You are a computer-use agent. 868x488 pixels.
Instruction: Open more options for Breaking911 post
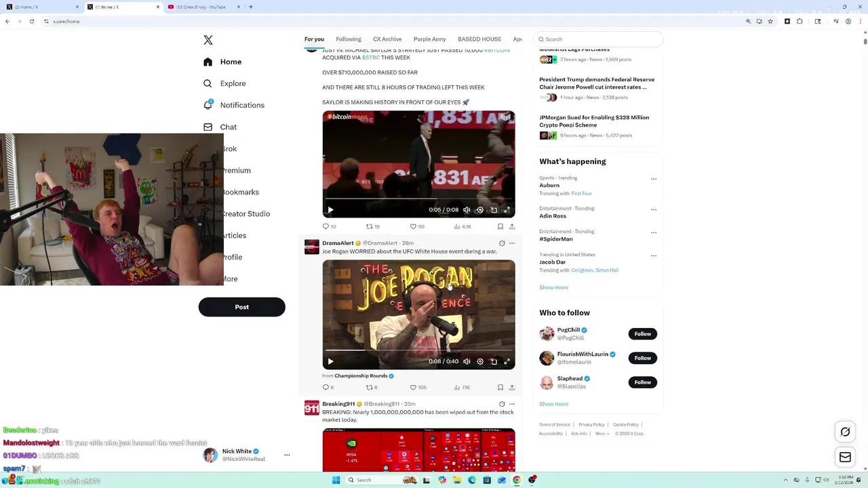[512, 404]
